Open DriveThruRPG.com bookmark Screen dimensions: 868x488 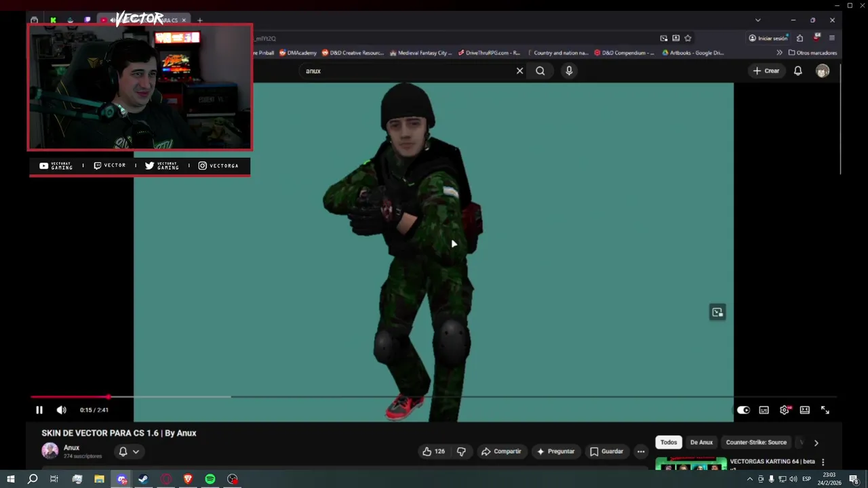coord(489,53)
